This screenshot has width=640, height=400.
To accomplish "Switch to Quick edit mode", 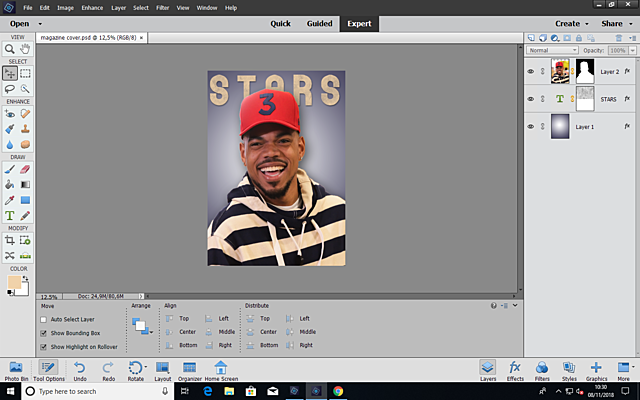I will pos(280,24).
